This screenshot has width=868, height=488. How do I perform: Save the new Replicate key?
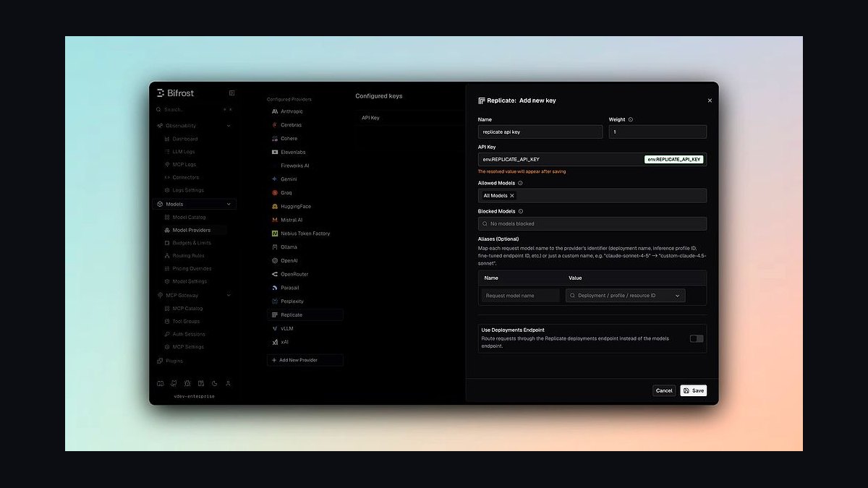693,390
